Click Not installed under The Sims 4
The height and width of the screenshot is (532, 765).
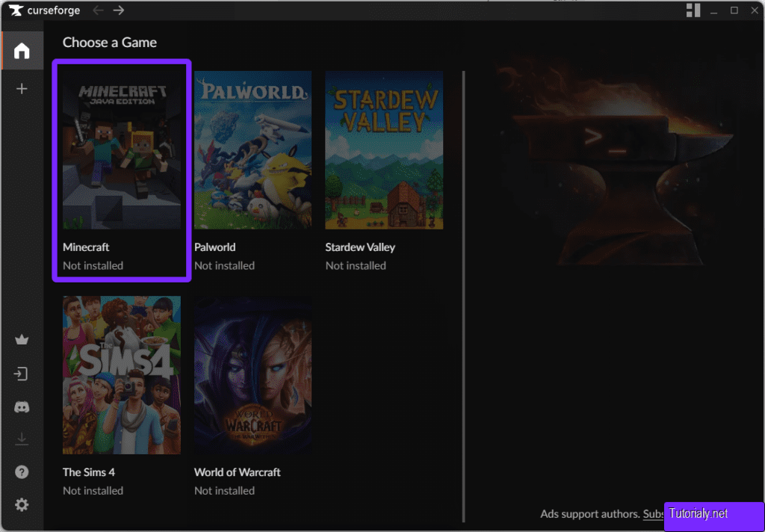(93, 490)
